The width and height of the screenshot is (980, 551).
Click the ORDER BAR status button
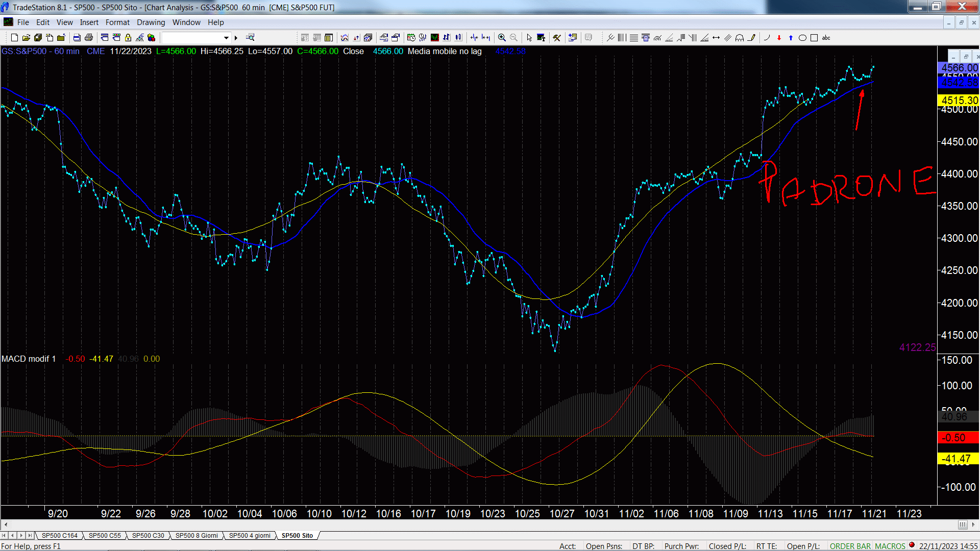coord(850,546)
